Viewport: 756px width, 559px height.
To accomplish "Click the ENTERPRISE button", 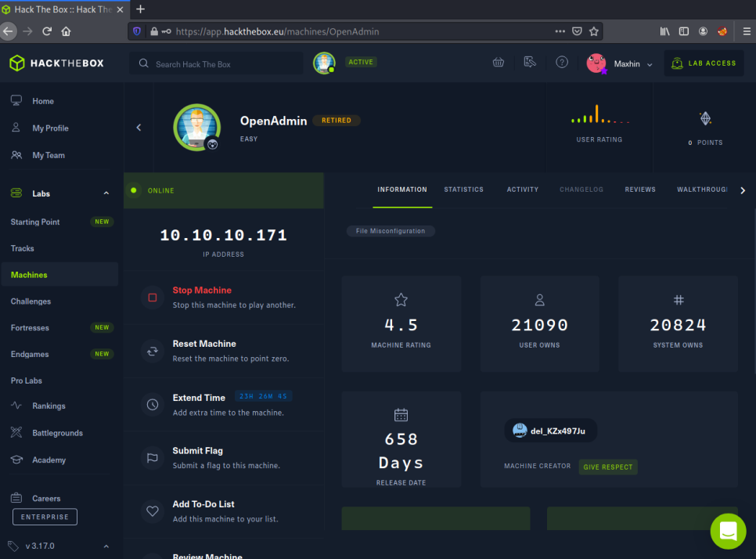I will click(45, 517).
